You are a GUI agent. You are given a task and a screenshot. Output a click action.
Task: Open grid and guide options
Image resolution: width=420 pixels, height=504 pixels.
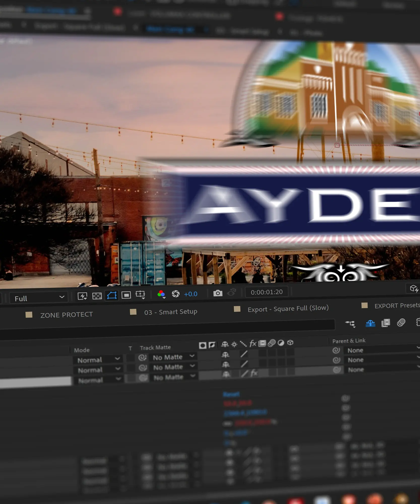point(140,294)
